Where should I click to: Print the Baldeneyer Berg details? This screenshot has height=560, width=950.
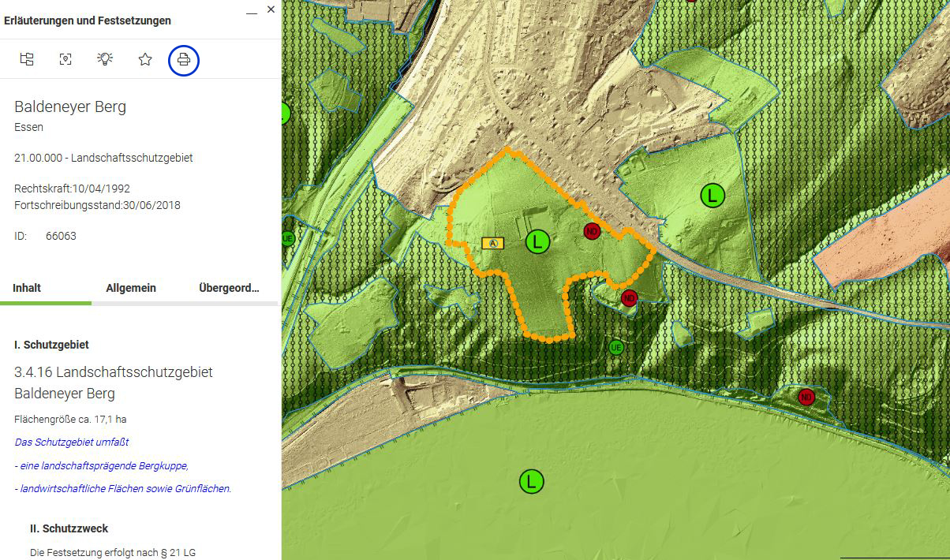pyautogui.click(x=184, y=60)
